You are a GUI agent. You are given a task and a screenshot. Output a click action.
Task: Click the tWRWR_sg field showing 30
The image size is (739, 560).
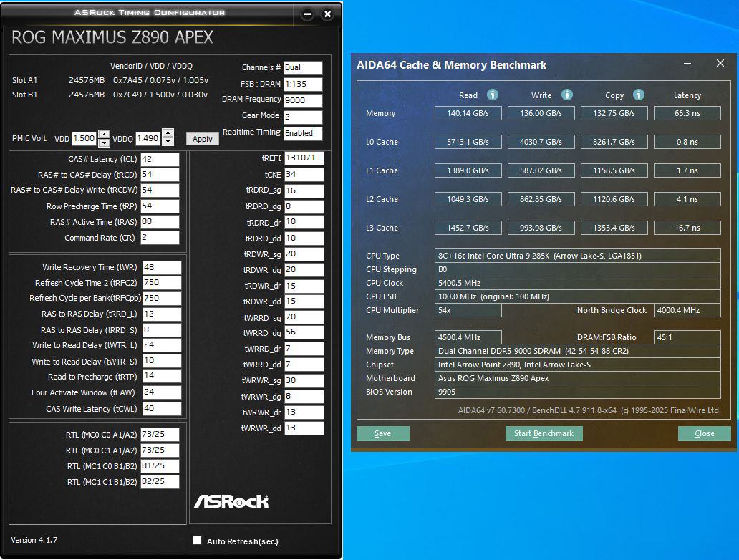click(304, 380)
